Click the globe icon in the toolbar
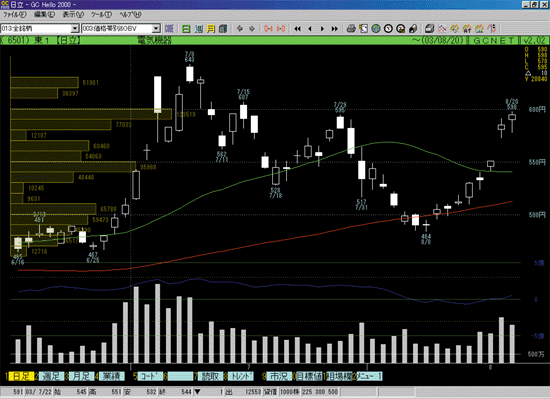Screen dimensions: 550x399 tap(376, 29)
